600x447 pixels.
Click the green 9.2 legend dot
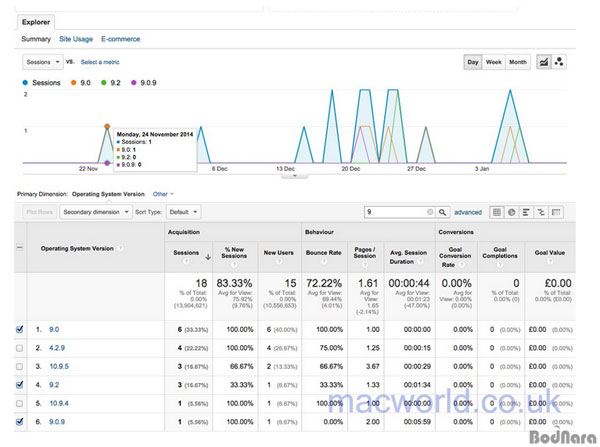pyautogui.click(x=103, y=83)
